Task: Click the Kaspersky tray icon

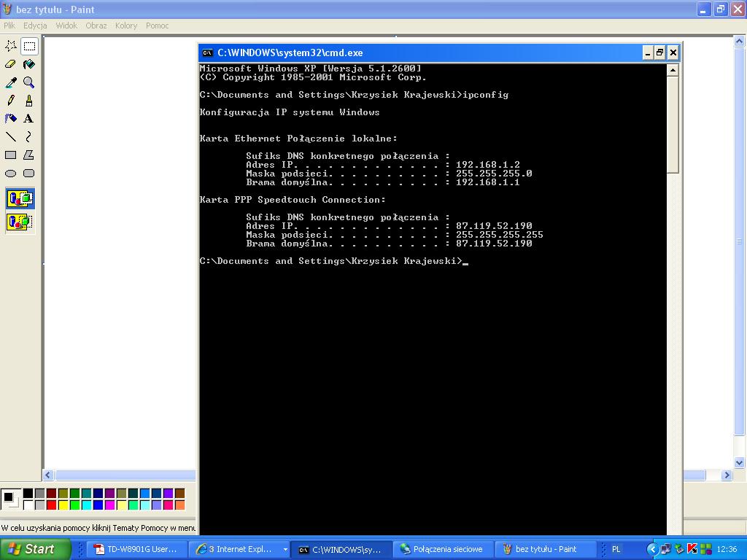Action: [692, 549]
